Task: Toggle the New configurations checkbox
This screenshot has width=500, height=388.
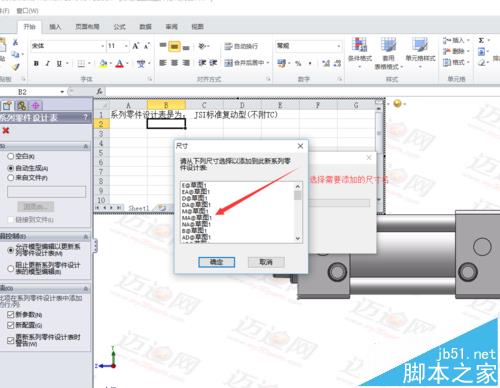Action: tap(11, 325)
